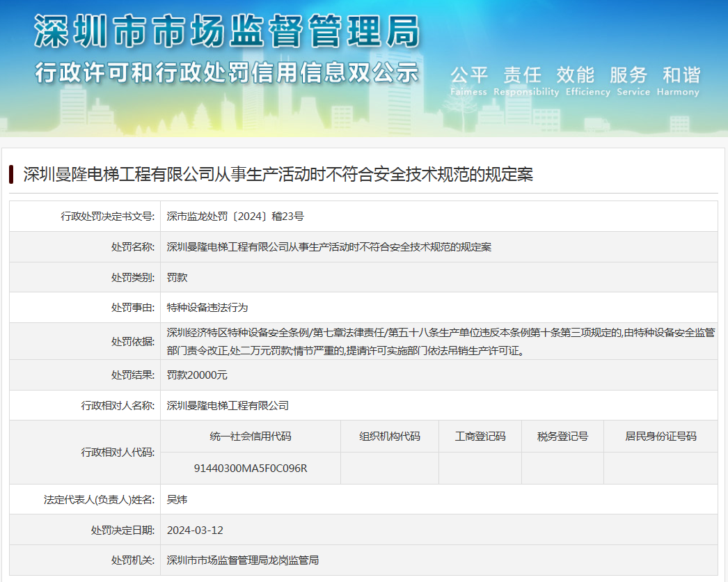
Task: Click the 处罚决定日期 label
Action: [x=122, y=530]
